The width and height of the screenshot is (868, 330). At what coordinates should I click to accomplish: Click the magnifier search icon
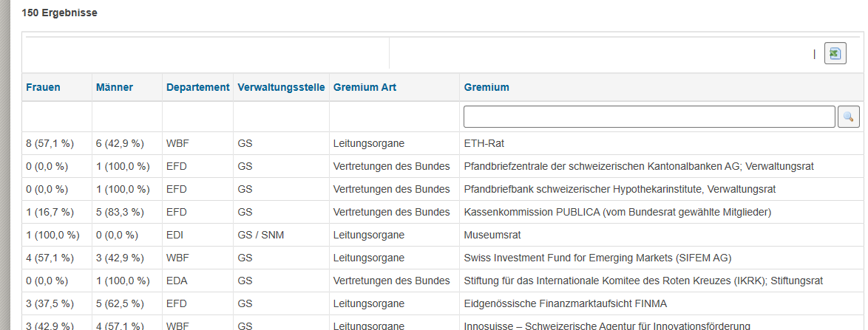coord(848,117)
